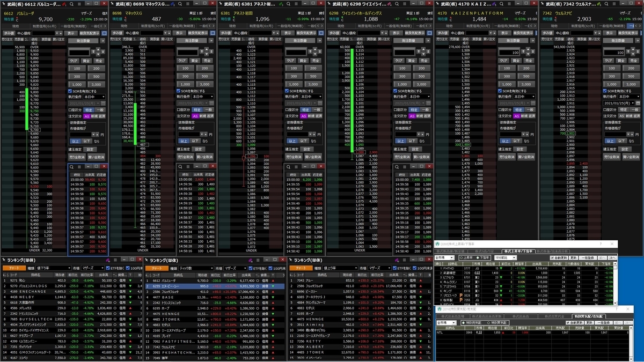Viewport: 644px width, 362px height.
Task: Open the menu icon in 8698 マネックスG title bar
Action: [187, 4]
